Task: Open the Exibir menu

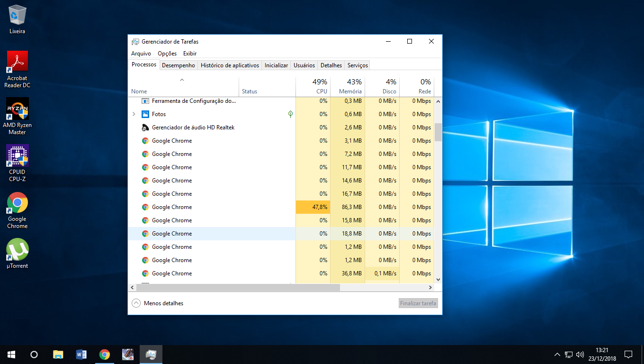Action: pos(190,54)
